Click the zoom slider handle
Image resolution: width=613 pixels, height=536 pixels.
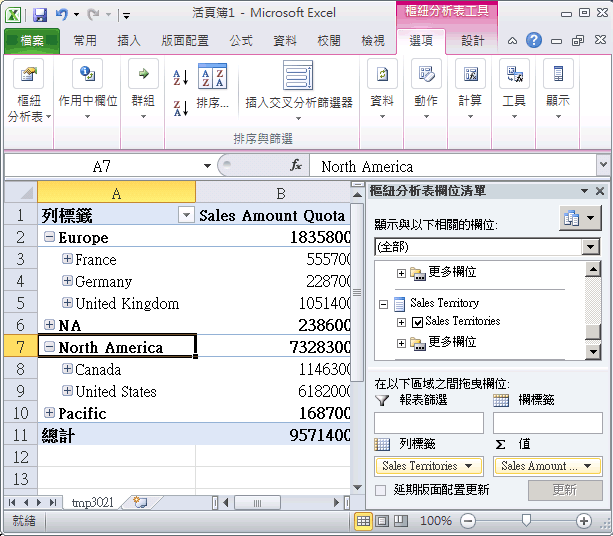(526, 520)
